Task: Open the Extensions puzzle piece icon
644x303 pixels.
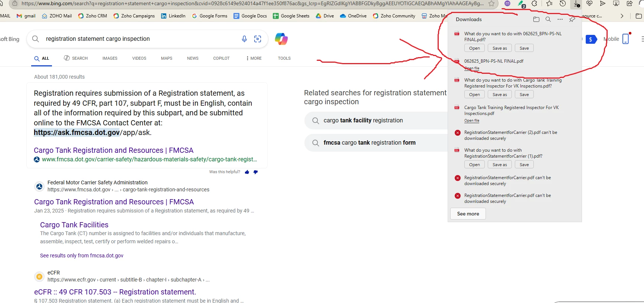Action: (x=535, y=3)
